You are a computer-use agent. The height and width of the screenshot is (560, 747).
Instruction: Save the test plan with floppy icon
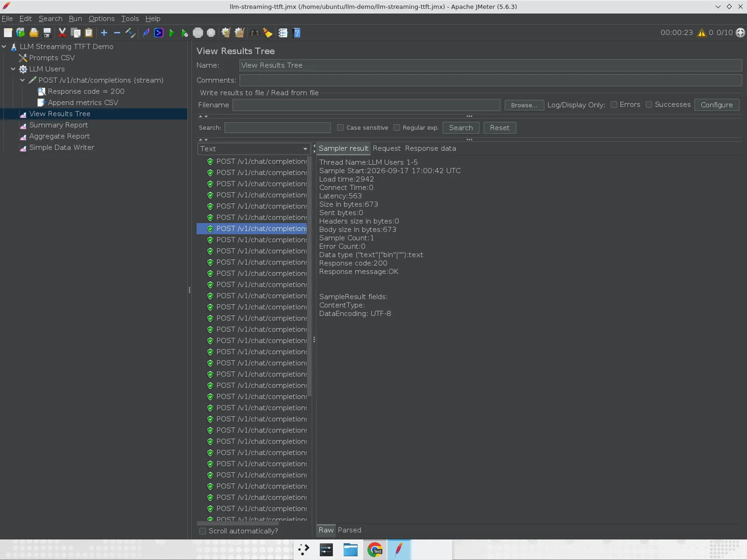tap(47, 33)
